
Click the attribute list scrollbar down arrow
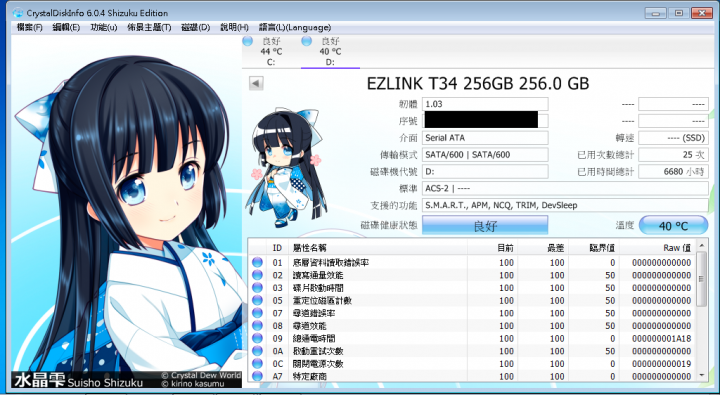tap(702, 375)
